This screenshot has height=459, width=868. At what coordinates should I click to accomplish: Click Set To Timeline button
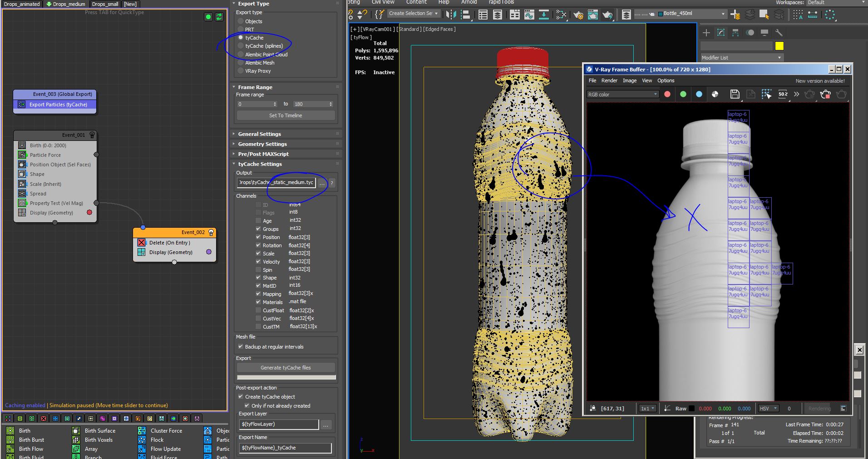[x=286, y=115]
